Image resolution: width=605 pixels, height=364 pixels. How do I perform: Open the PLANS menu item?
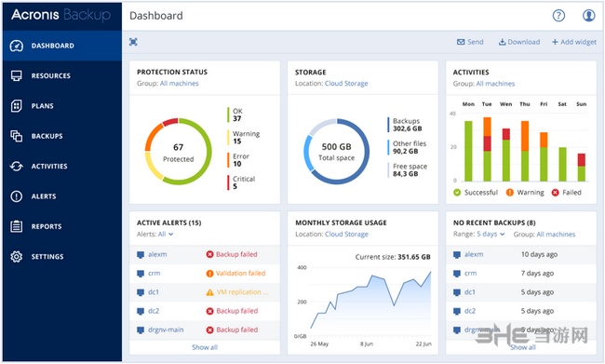pyautogui.click(x=62, y=106)
